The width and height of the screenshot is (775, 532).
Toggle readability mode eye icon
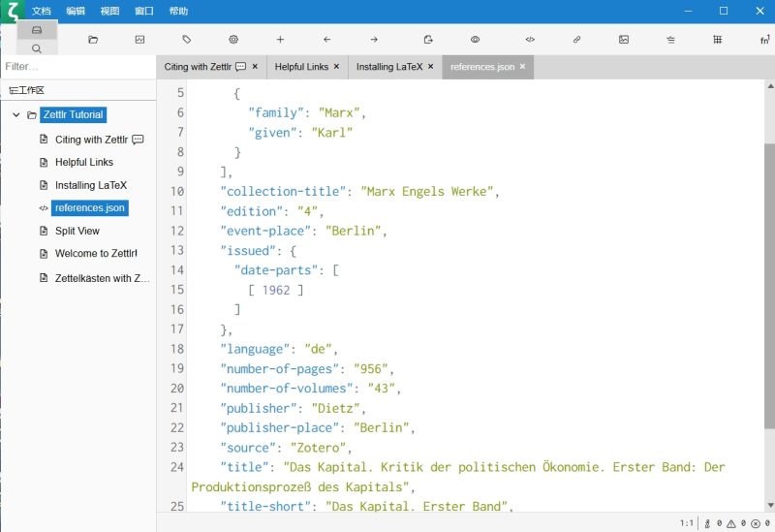click(475, 40)
